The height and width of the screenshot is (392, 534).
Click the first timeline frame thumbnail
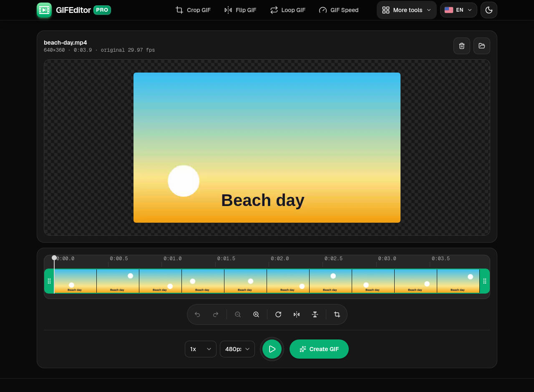[76, 281]
